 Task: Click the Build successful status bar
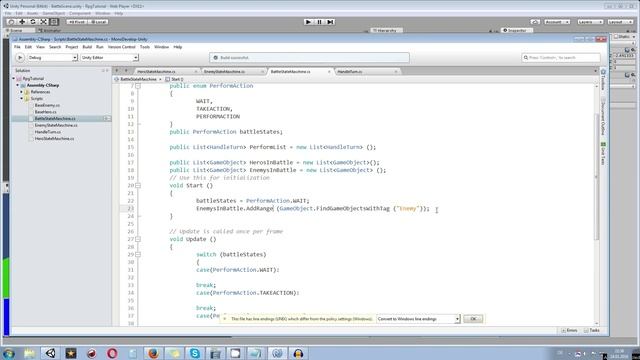pos(309,58)
